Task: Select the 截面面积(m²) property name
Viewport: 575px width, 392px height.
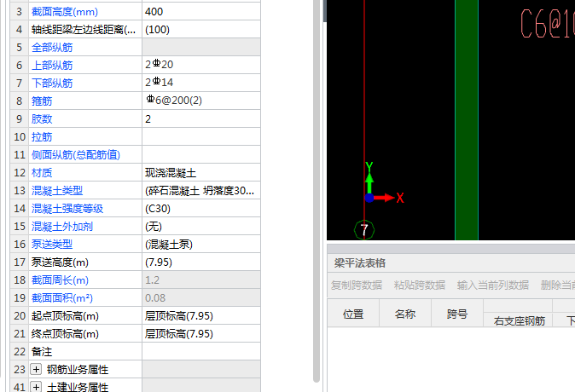Action: (62, 298)
